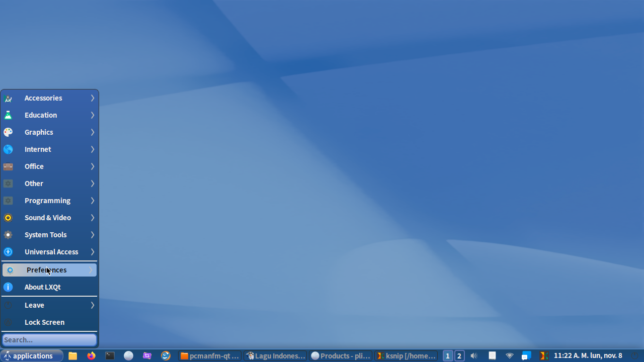Expand Leave submenu arrow
The width and height of the screenshot is (644, 362).
[93, 305]
